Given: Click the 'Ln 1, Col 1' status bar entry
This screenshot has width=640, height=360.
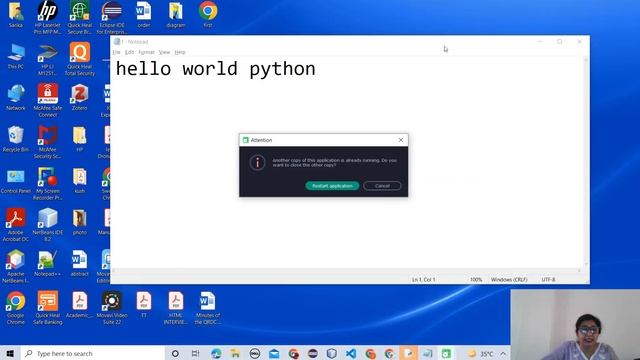Looking at the screenshot, I should tap(424, 280).
